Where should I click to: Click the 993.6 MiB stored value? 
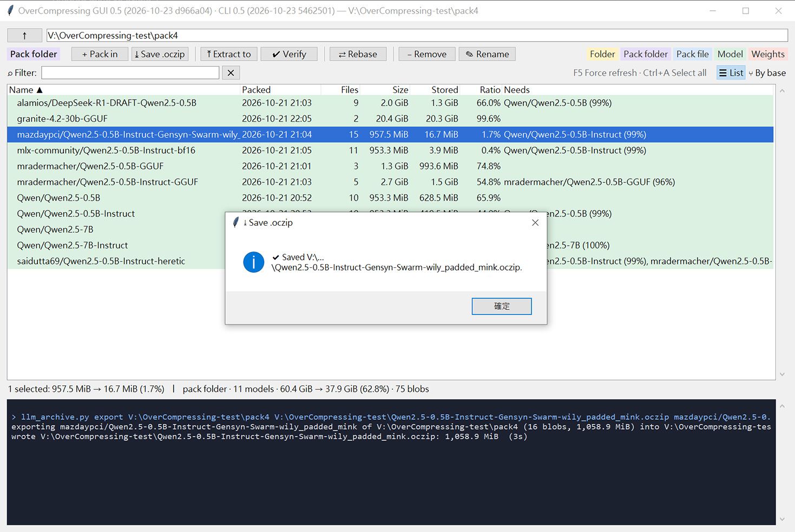click(439, 166)
